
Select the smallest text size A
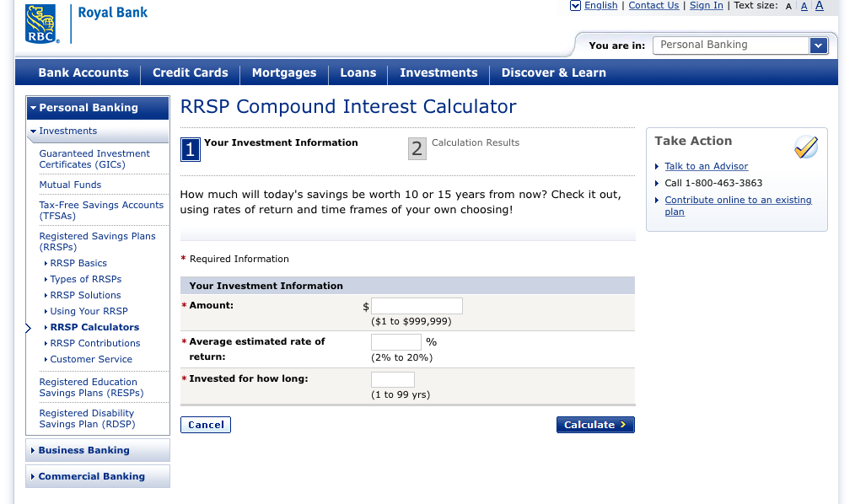click(788, 7)
